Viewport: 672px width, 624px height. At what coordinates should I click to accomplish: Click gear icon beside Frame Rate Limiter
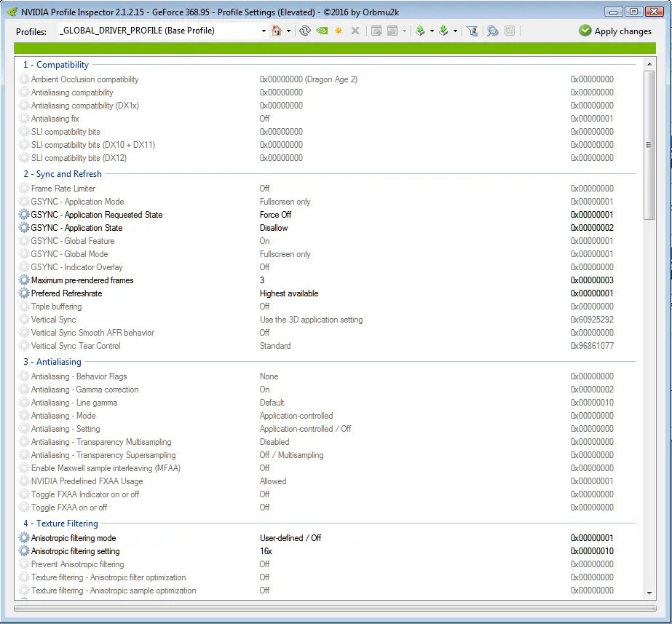click(24, 188)
